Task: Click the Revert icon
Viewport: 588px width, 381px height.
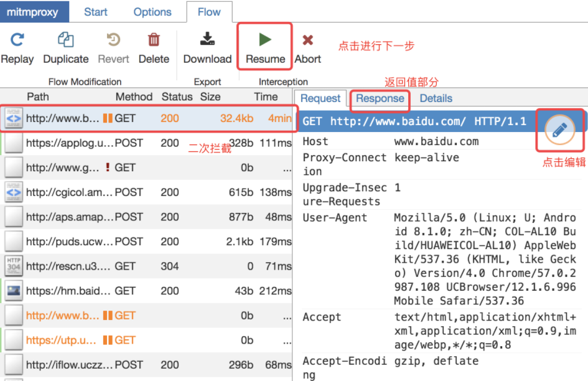Action: [113, 39]
